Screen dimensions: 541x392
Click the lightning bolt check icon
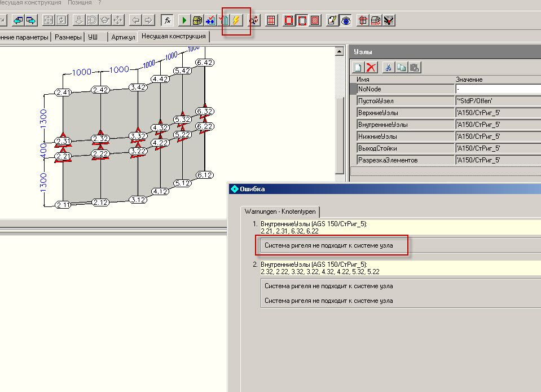[236, 20]
